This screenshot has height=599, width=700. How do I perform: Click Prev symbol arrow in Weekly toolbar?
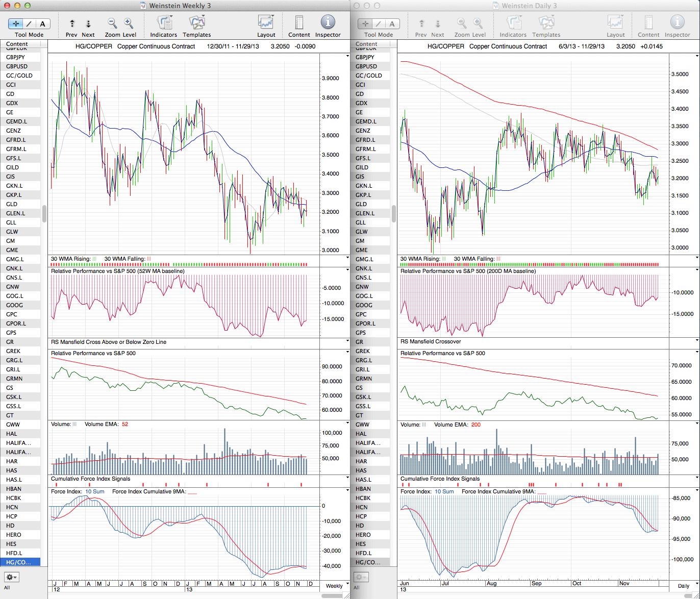(x=72, y=23)
